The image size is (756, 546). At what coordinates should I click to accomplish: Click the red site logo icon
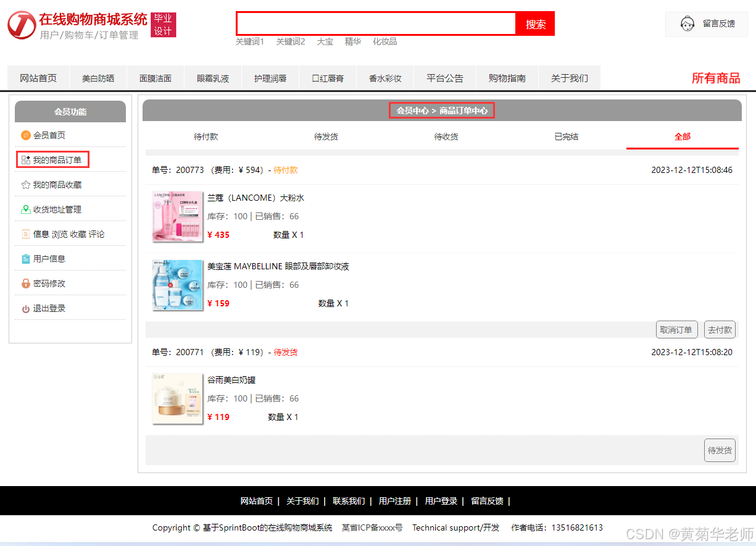pos(22,25)
